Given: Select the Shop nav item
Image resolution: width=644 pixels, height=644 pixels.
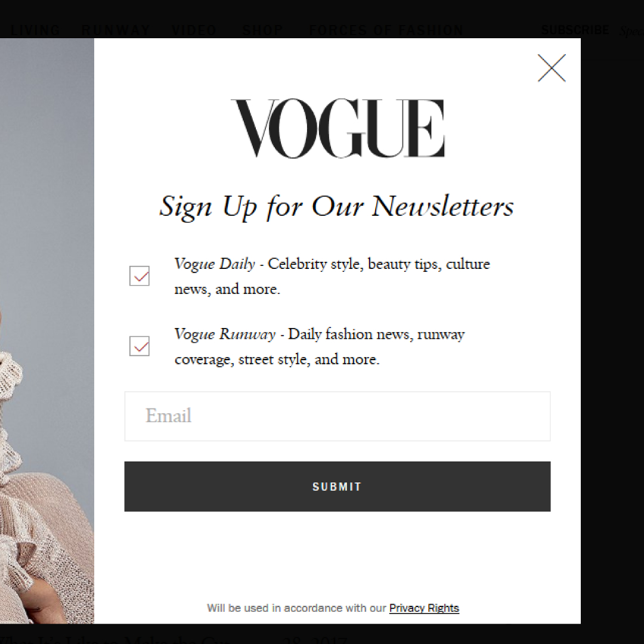Looking at the screenshot, I should point(263,30).
